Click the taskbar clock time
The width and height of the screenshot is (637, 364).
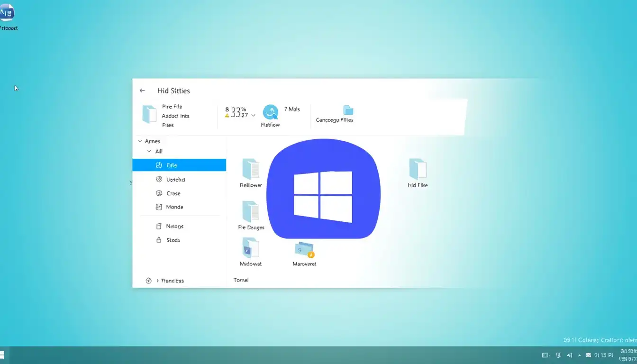tap(603, 355)
